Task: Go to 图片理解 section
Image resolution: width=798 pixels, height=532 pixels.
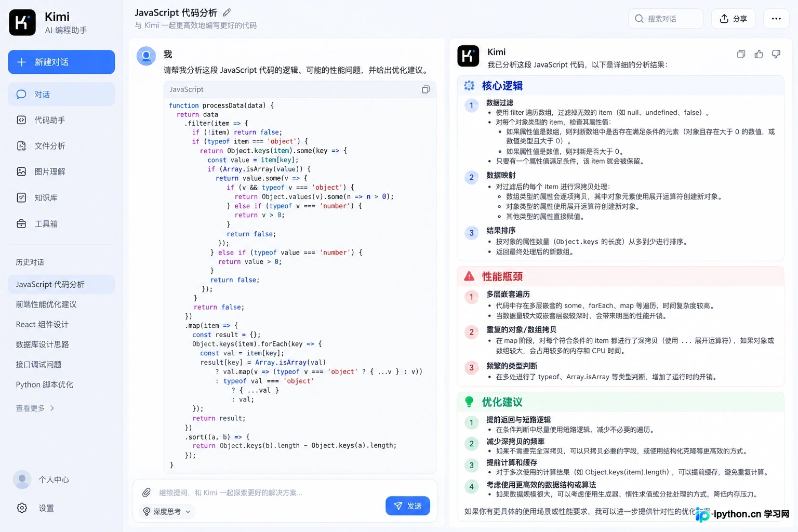Action: click(61, 171)
